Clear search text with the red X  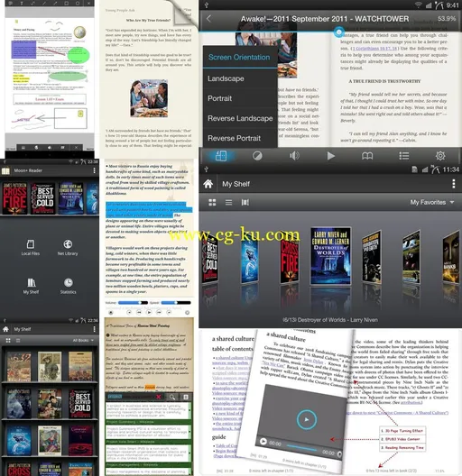pyautogui.click(x=158, y=397)
